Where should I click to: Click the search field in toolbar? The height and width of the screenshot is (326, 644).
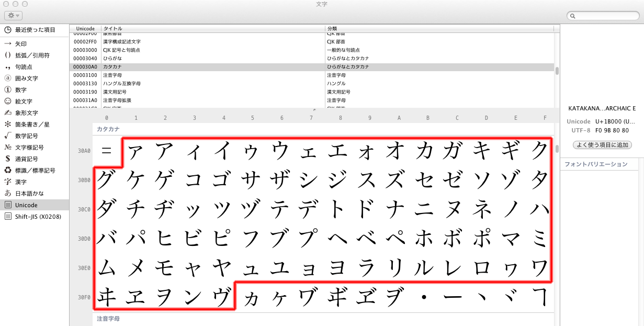(604, 16)
